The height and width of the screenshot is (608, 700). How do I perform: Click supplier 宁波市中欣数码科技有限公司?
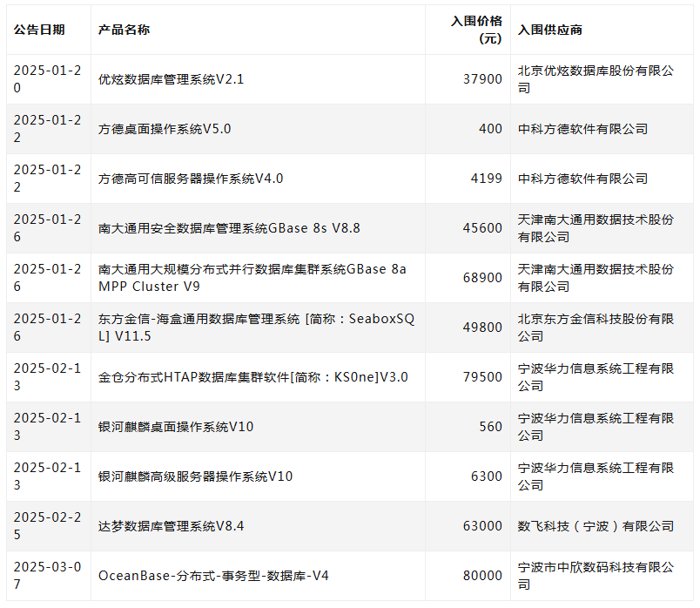596,576
